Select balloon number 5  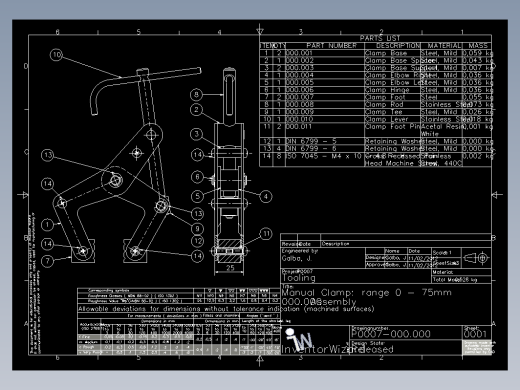(197, 196)
